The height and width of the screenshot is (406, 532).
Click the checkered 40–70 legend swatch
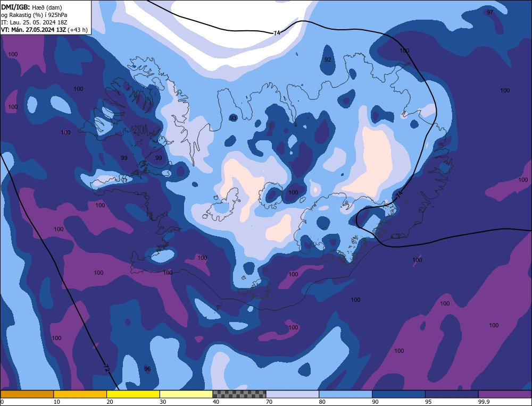click(239, 394)
